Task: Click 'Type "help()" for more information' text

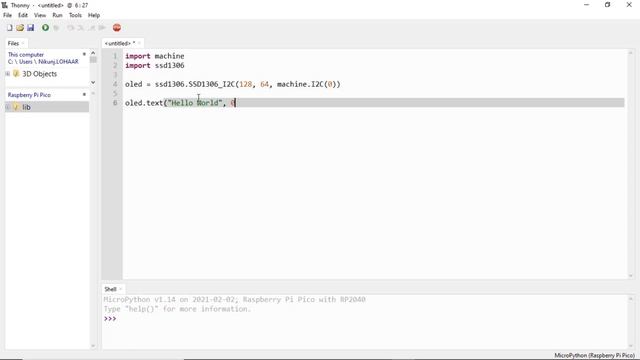Action: [177, 309]
